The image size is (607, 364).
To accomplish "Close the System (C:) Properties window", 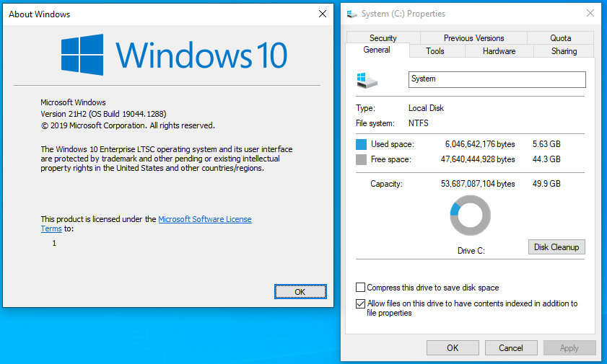I will point(590,14).
